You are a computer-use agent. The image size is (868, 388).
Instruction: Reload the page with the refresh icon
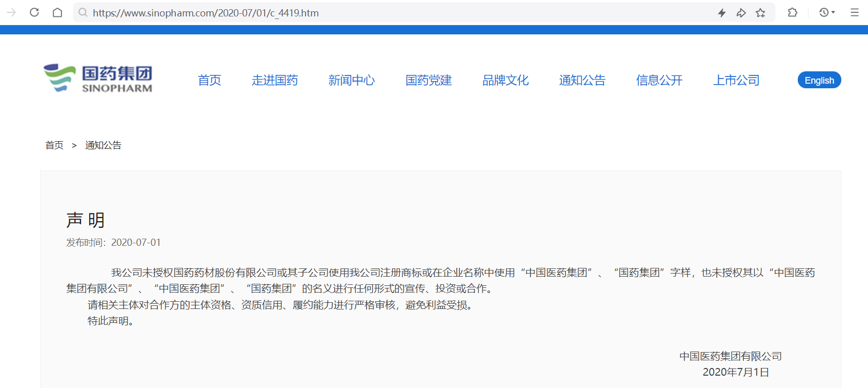(34, 12)
